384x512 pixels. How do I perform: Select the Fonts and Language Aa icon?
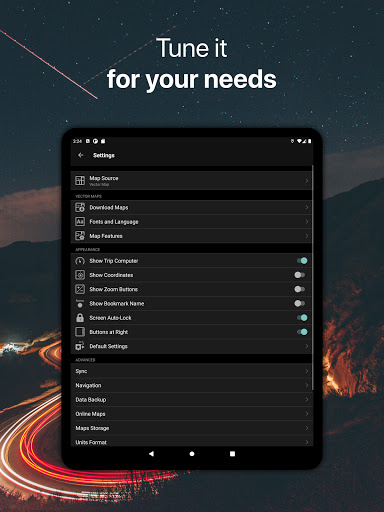coord(80,222)
